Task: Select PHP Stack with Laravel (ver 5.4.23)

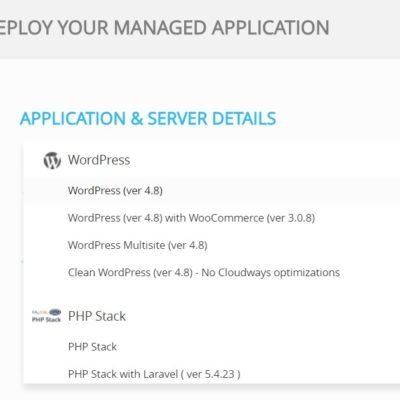Action: point(154,374)
